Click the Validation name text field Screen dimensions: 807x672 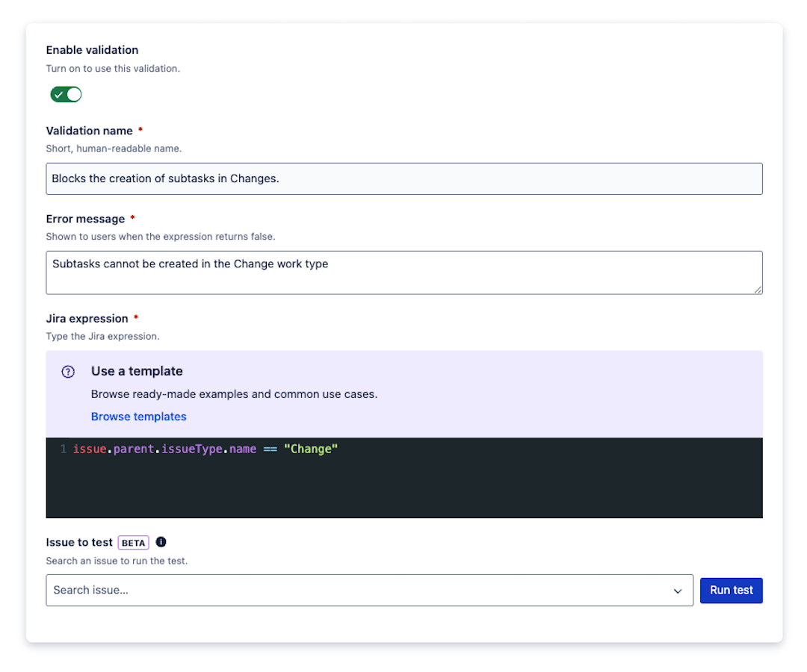403,179
